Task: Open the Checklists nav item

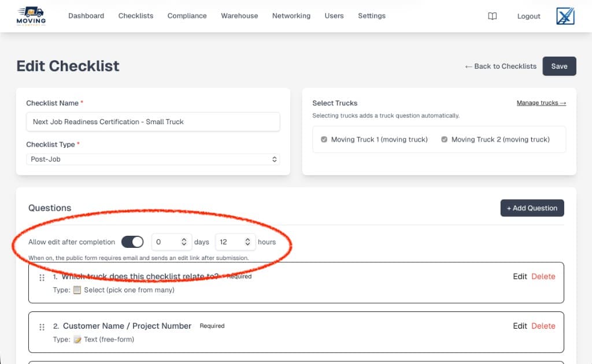Action: point(136,16)
